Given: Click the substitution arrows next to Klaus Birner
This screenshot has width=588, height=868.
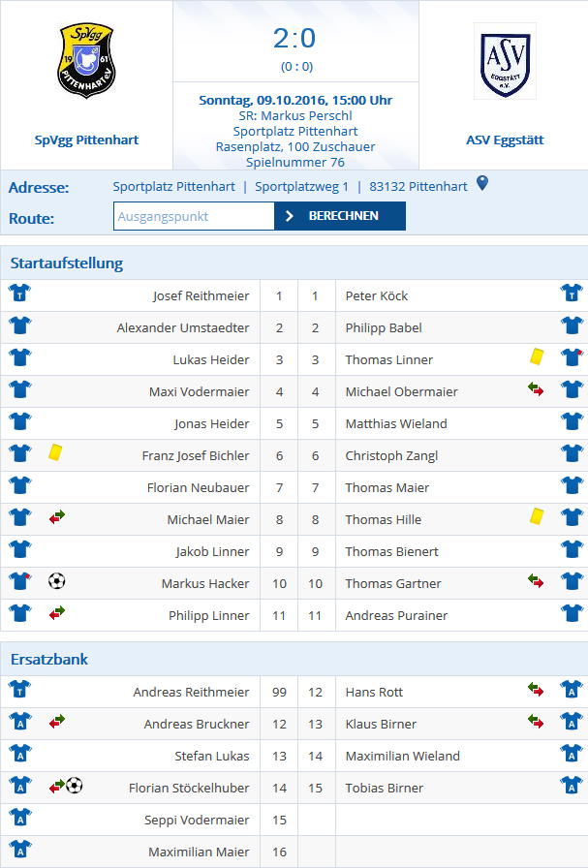Looking at the screenshot, I should tap(536, 722).
